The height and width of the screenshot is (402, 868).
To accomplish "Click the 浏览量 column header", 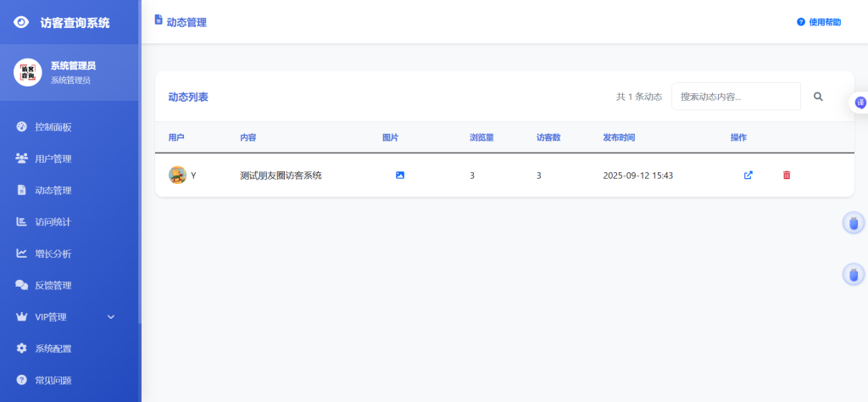I will [481, 137].
